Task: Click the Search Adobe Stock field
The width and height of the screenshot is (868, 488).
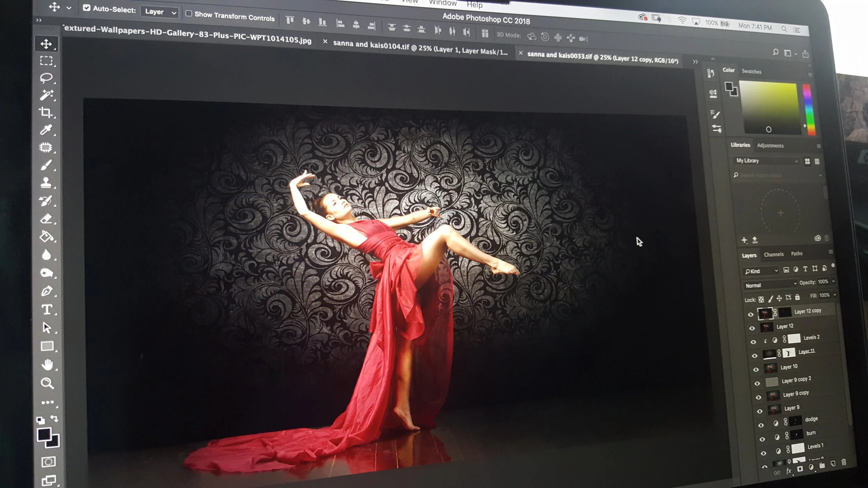Action: click(777, 175)
